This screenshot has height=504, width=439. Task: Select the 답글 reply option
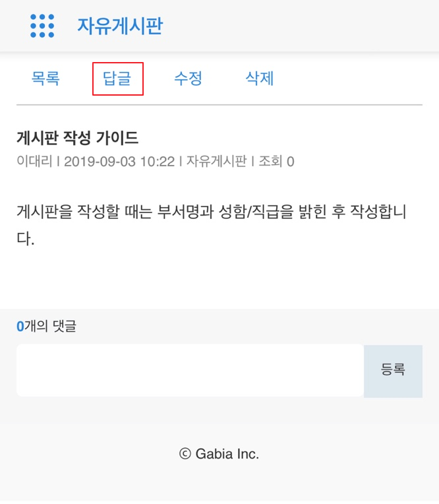[x=117, y=79]
